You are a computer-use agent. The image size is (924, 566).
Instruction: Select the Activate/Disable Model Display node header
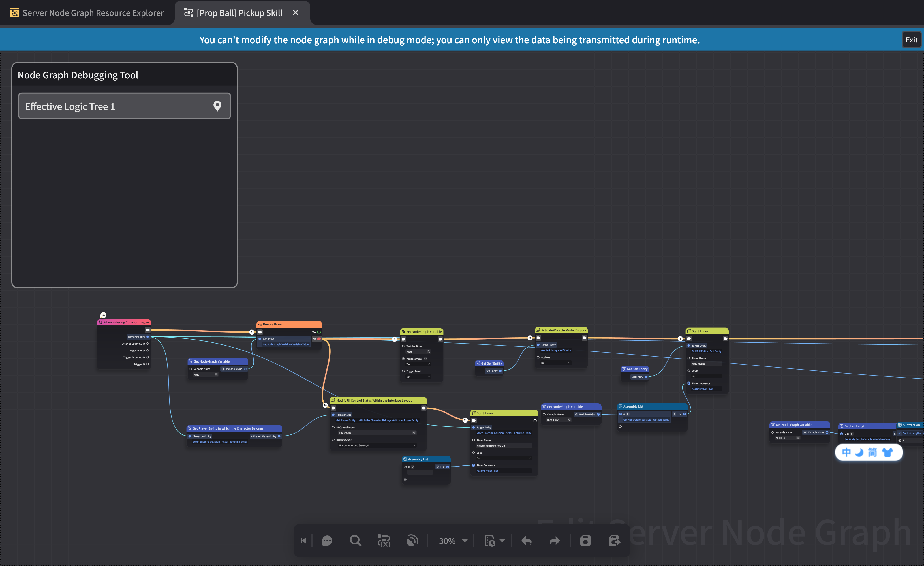coord(561,330)
